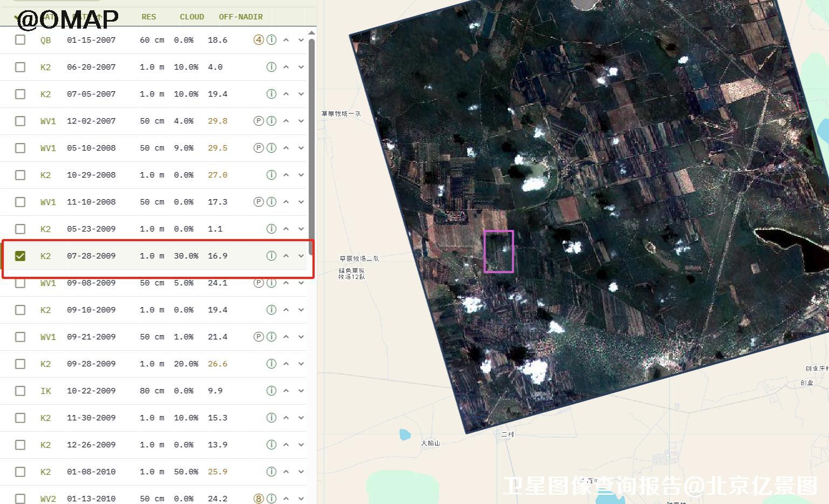Click the P icon on WV1 05-10-2008

(259, 148)
